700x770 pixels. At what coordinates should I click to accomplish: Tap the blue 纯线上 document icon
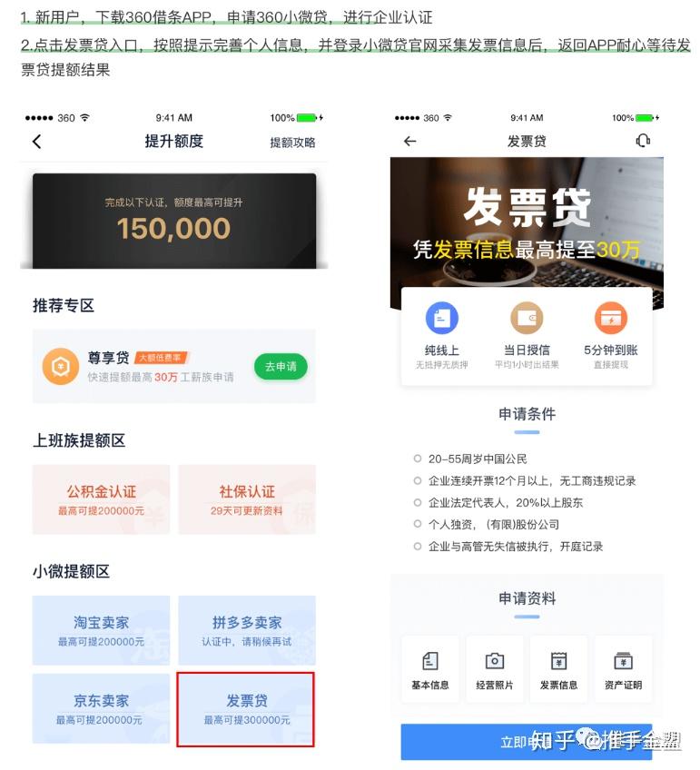pos(442,318)
